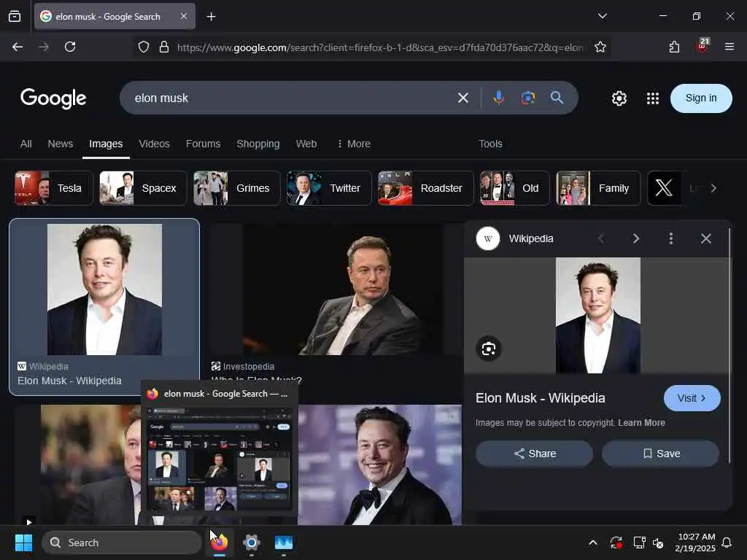The width and height of the screenshot is (747, 560).
Task: Open a new tab with plus icon
Action: pyautogui.click(x=211, y=17)
